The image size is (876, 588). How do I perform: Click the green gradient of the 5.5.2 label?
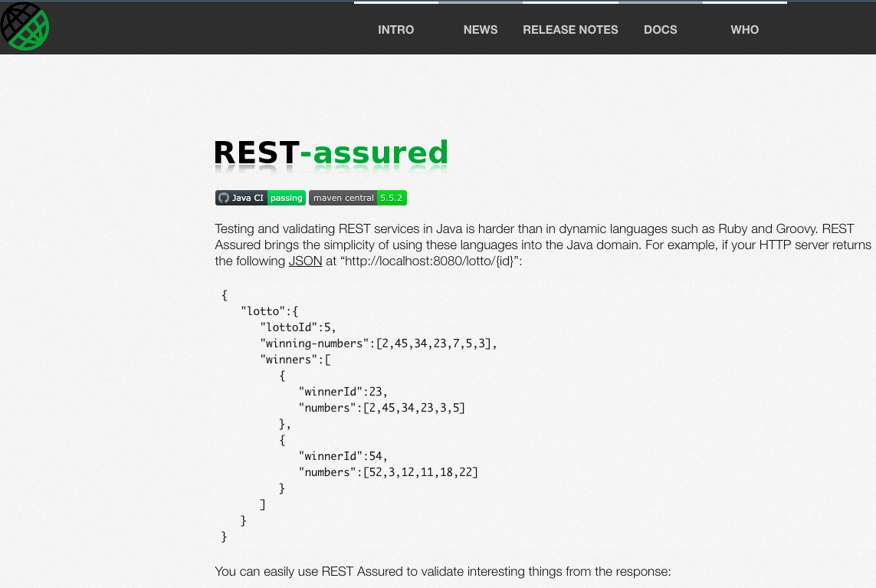click(392, 197)
